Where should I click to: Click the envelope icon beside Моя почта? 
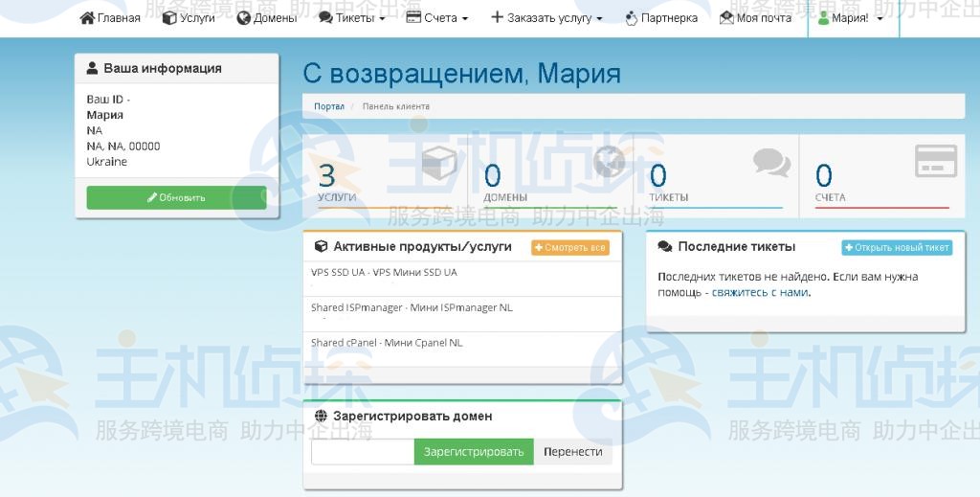[726, 18]
